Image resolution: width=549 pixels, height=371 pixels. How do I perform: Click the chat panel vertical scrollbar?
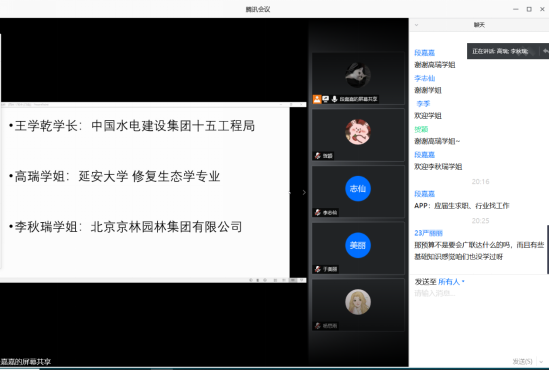tap(548, 250)
